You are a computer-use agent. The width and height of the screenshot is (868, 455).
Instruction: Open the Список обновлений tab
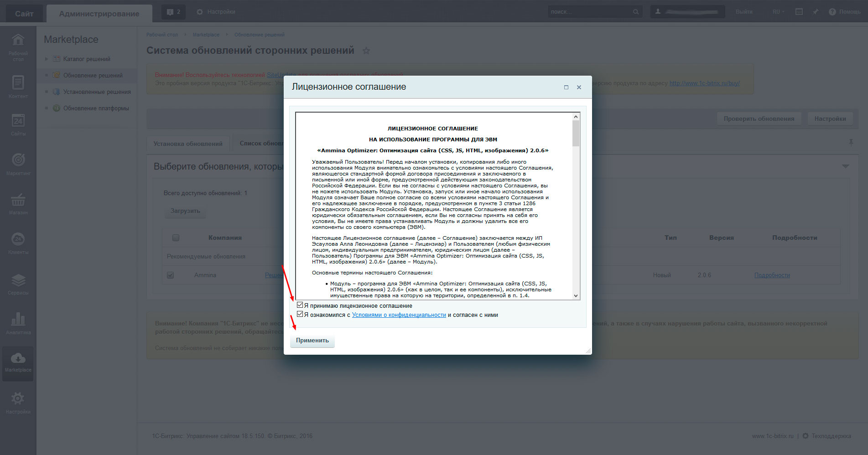pyautogui.click(x=261, y=143)
